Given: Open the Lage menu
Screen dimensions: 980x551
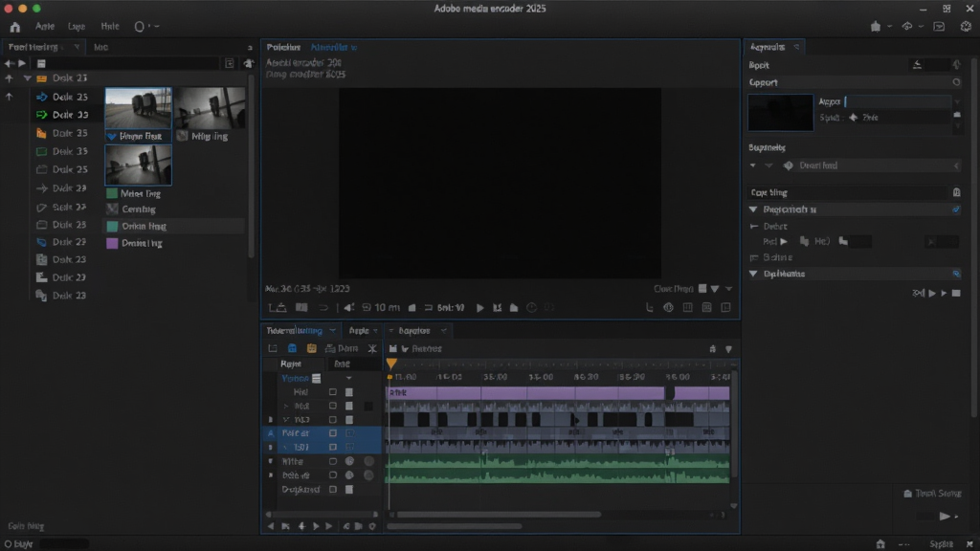Looking at the screenshot, I should pyautogui.click(x=77, y=26).
